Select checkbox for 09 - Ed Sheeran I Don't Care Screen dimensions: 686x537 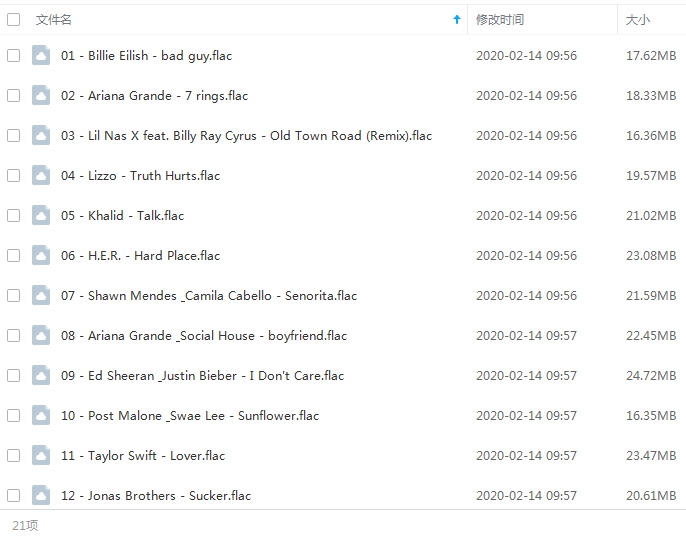(14, 376)
